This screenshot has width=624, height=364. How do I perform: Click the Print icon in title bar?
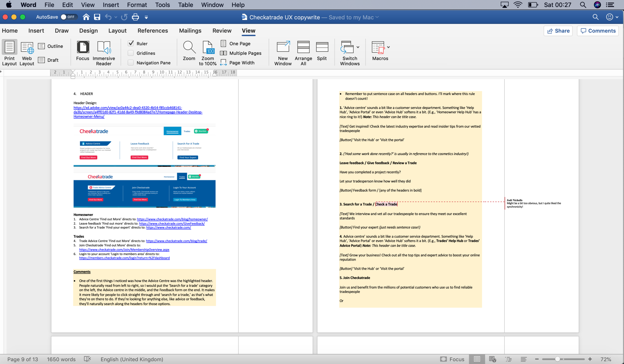(135, 17)
